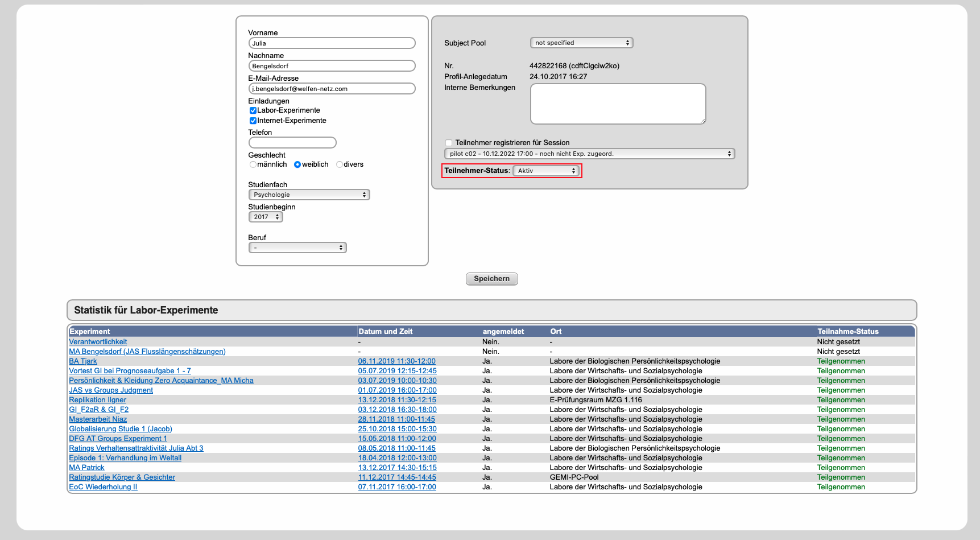Open the Subject Pool dropdown

[x=581, y=43]
